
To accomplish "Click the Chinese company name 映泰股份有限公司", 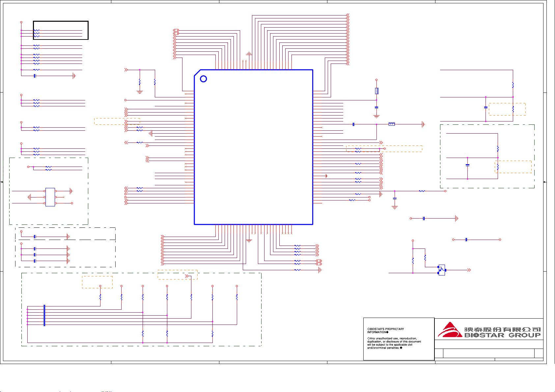I will point(502,329).
